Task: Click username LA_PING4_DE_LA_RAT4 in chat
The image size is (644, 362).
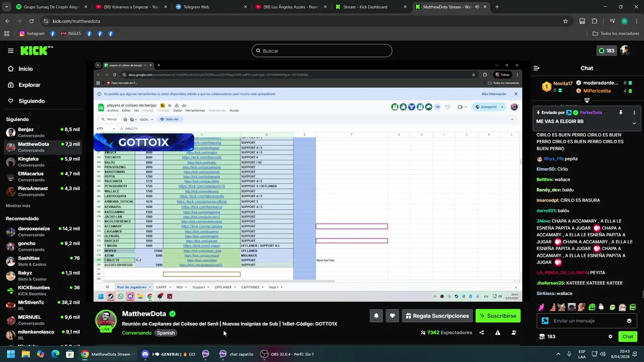Action: [562, 273]
